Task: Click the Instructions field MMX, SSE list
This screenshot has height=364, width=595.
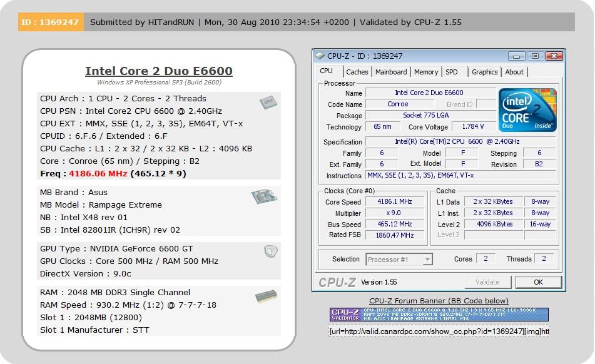Action: point(460,175)
